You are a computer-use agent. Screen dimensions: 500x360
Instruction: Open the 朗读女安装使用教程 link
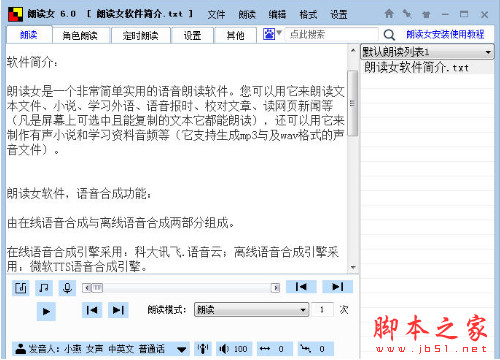click(445, 34)
